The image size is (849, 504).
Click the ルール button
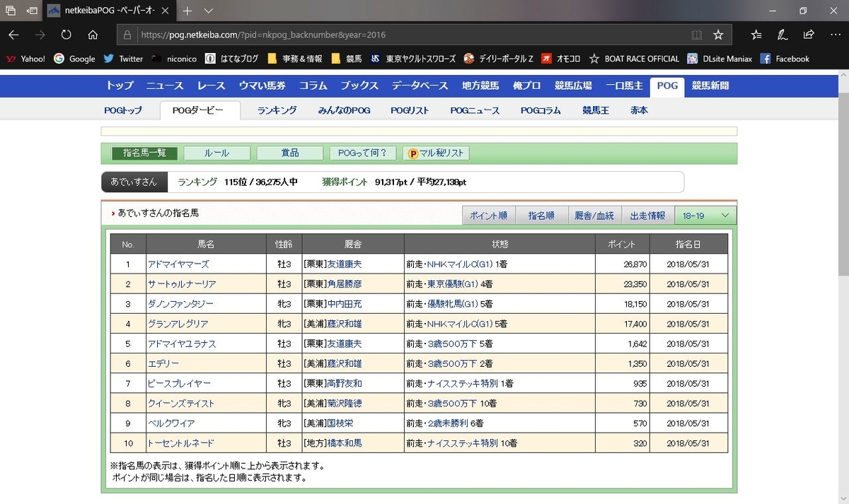tap(216, 153)
